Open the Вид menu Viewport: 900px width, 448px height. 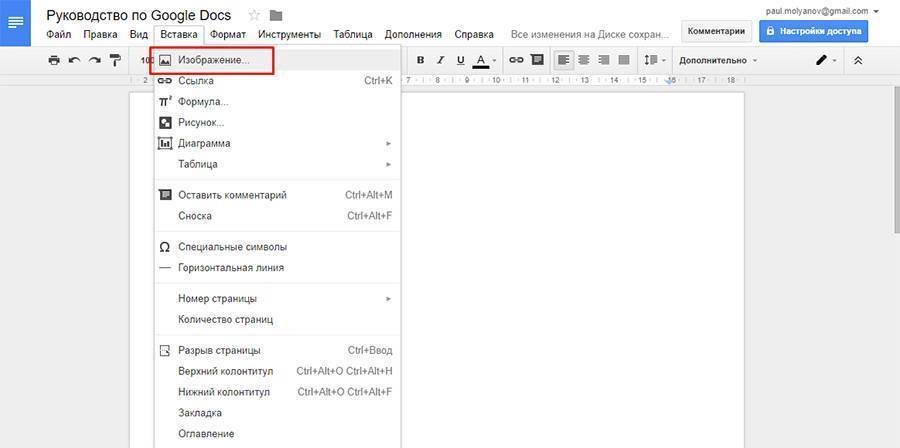click(139, 34)
